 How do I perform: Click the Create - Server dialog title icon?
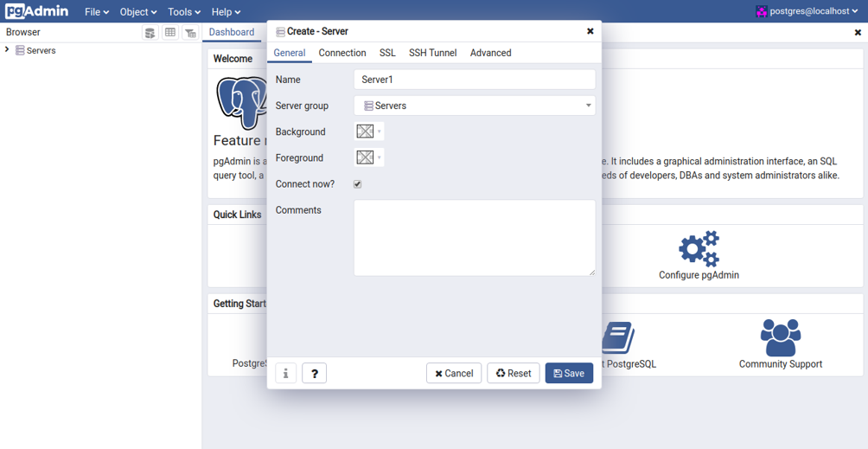coord(281,32)
